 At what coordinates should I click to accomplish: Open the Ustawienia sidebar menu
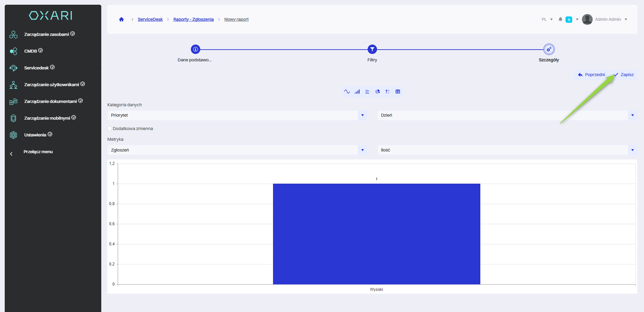point(35,135)
